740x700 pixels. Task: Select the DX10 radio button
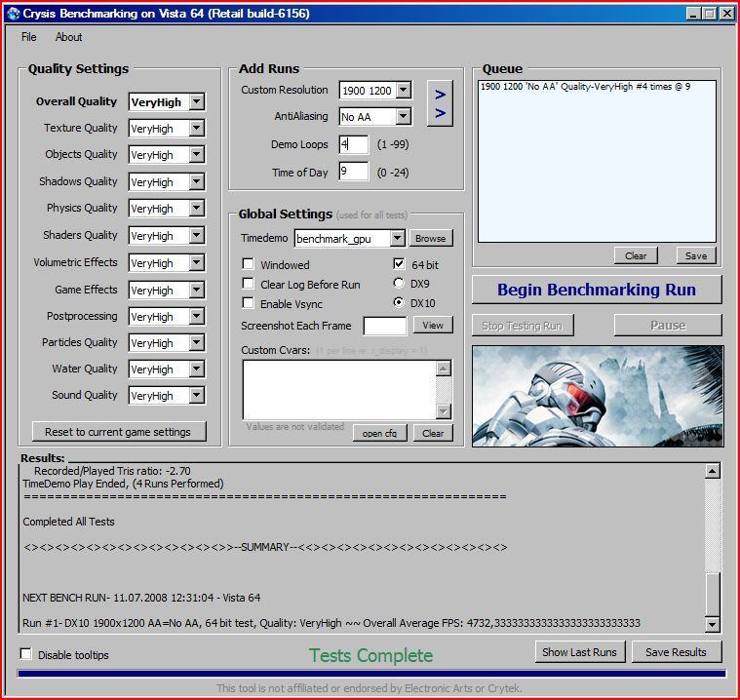click(x=399, y=302)
